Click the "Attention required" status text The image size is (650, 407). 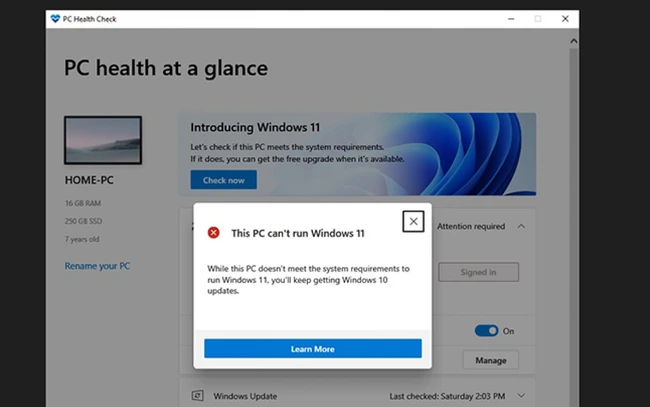471,226
